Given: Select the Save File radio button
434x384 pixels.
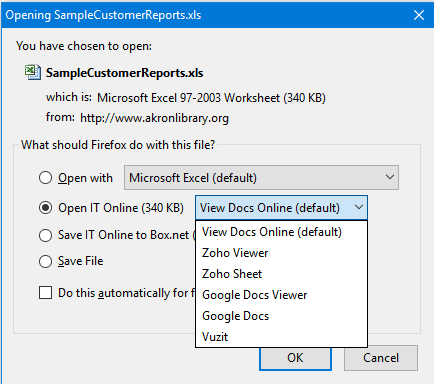Looking at the screenshot, I should (x=45, y=261).
